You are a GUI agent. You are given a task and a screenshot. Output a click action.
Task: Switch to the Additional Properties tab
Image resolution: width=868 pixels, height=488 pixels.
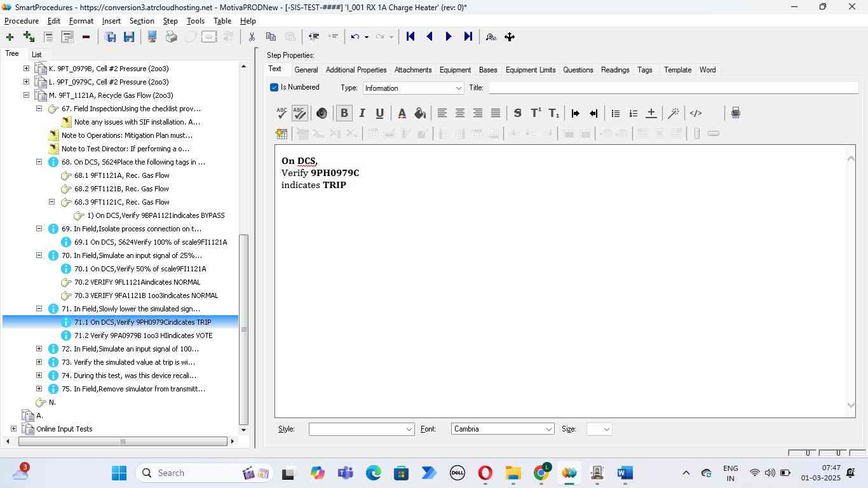(356, 70)
